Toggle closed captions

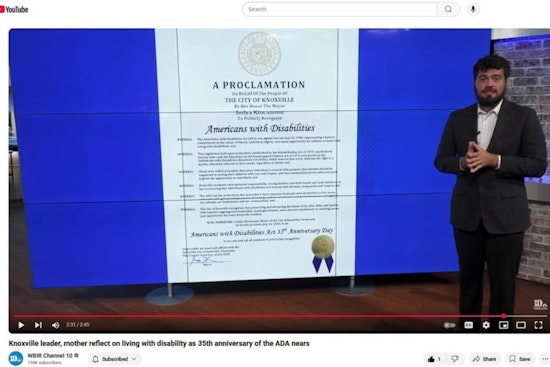(468, 325)
